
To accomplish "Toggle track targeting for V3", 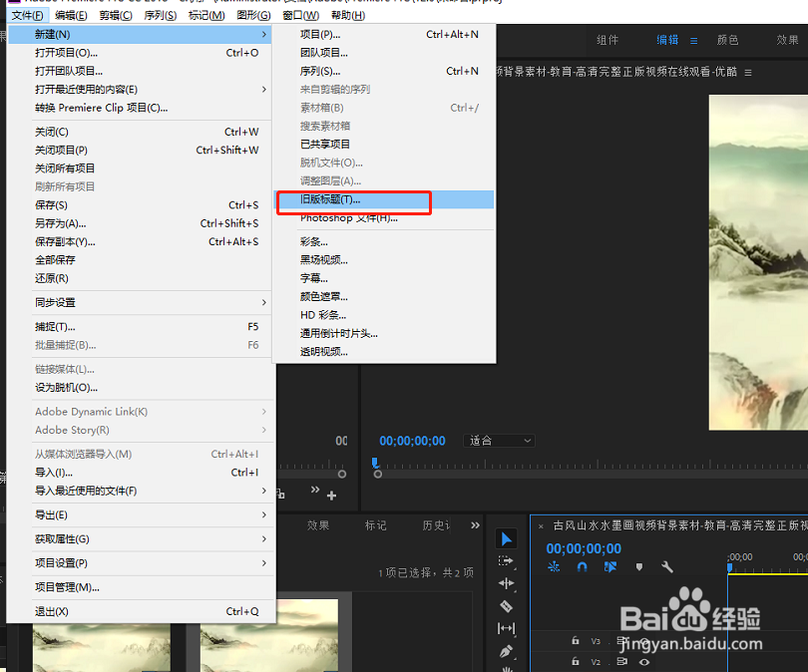I will pos(596,641).
